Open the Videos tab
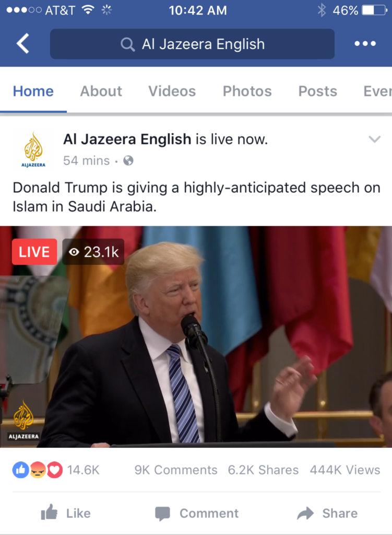Image resolution: width=392 pixels, height=535 pixels. pyautogui.click(x=172, y=91)
